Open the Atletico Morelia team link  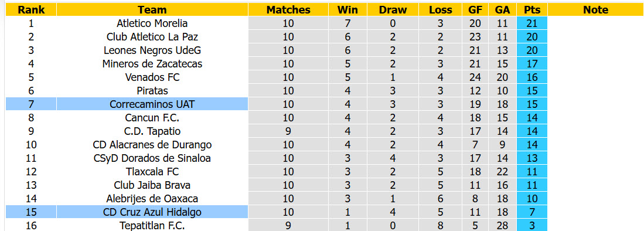point(152,23)
